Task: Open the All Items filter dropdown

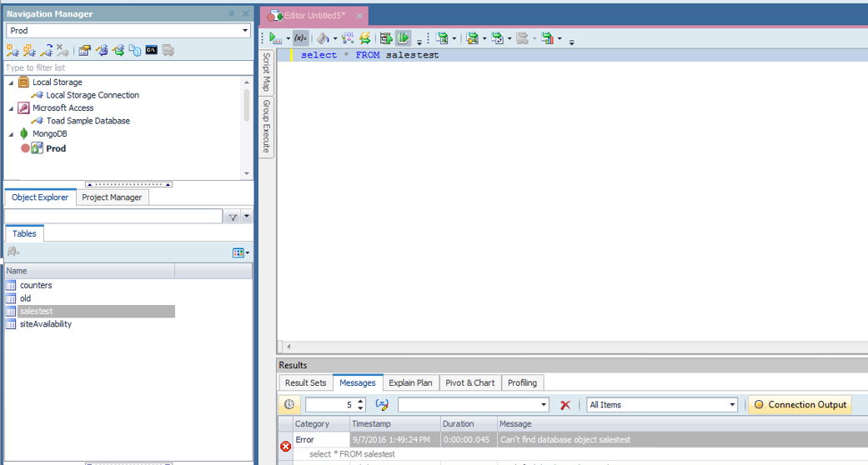Action: (x=732, y=405)
